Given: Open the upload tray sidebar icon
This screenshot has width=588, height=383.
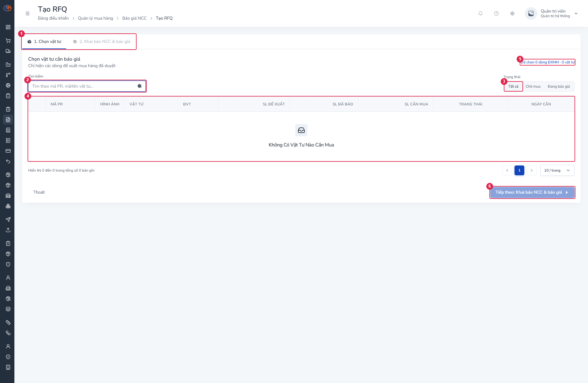Looking at the screenshot, I should (x=8, y=230).
